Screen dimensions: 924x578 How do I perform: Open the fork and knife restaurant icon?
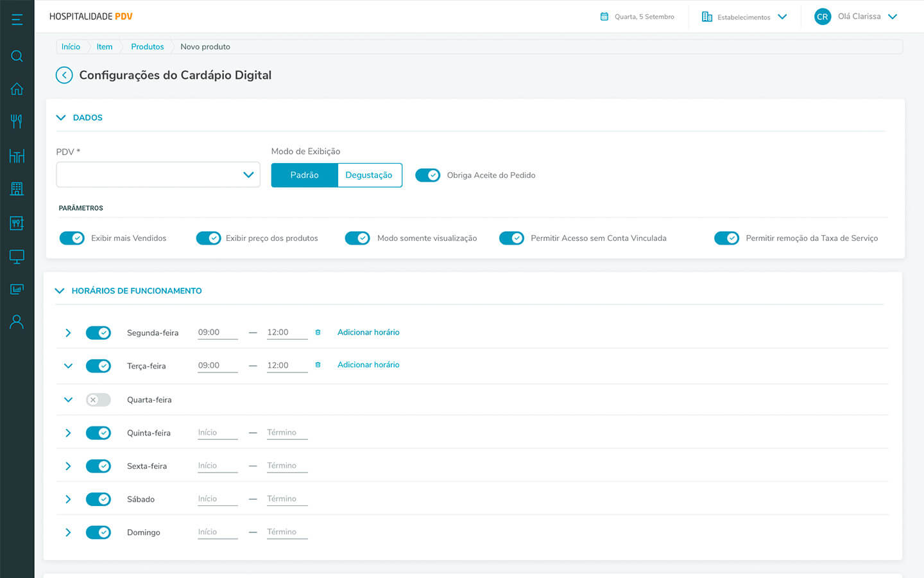tap(17, 121)
